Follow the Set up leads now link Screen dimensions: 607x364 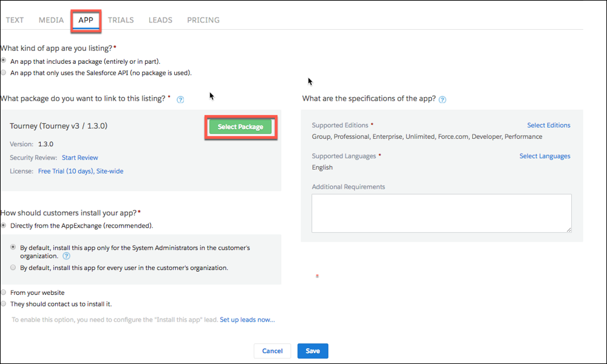pos(248,320)
